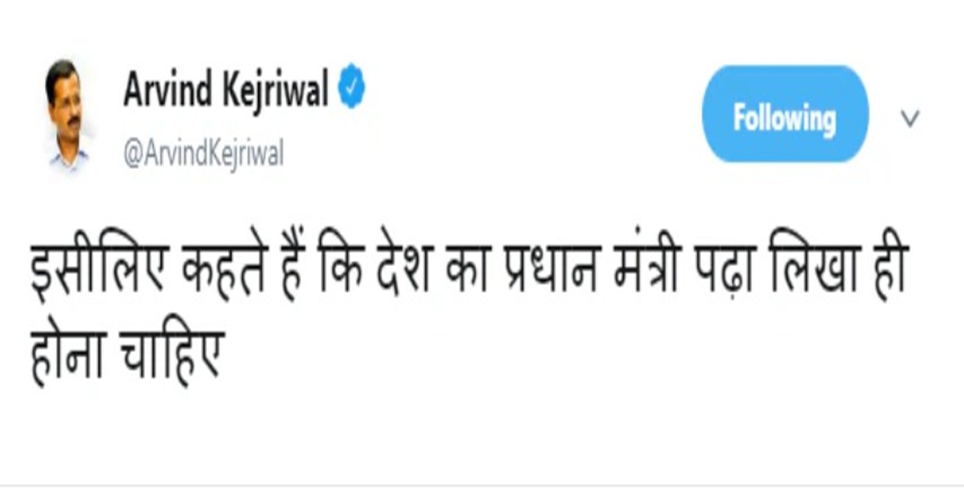The image size is (964, 500).
Task: Click the word Following on blue button
Action: click(x=785, y=118)
